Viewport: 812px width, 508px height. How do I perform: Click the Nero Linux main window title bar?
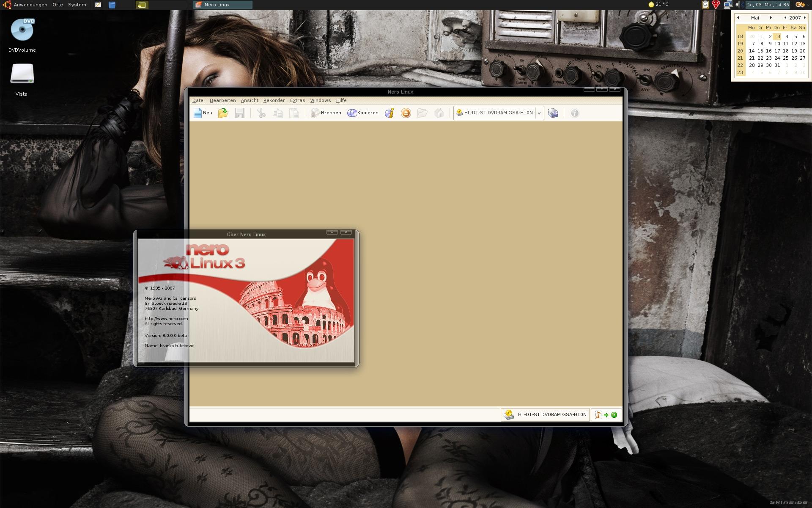tap(400, 92)
